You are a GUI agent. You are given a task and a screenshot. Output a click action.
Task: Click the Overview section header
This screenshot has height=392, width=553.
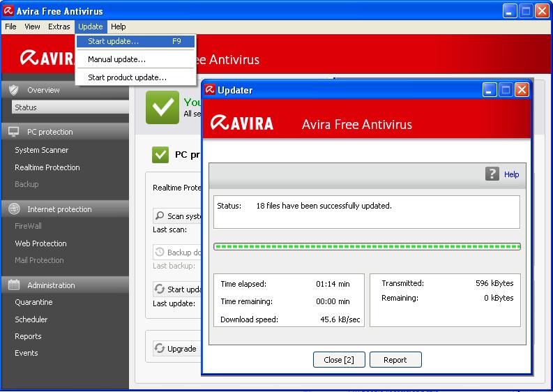66,90
